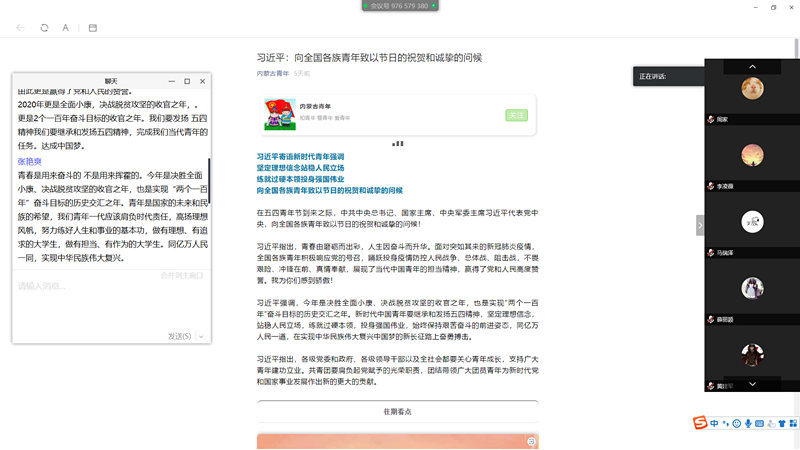Open Sogou soft keyboard icon

759,423
